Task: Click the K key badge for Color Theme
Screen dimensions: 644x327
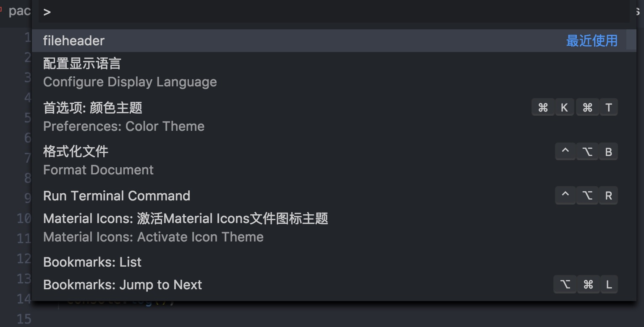Action: [x=564, y=108]
